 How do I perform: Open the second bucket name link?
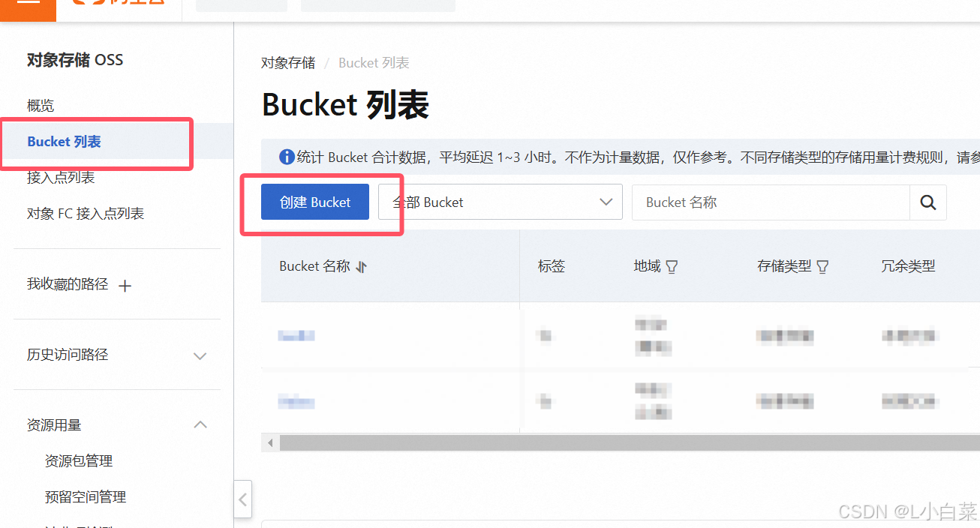pos(296,403)
